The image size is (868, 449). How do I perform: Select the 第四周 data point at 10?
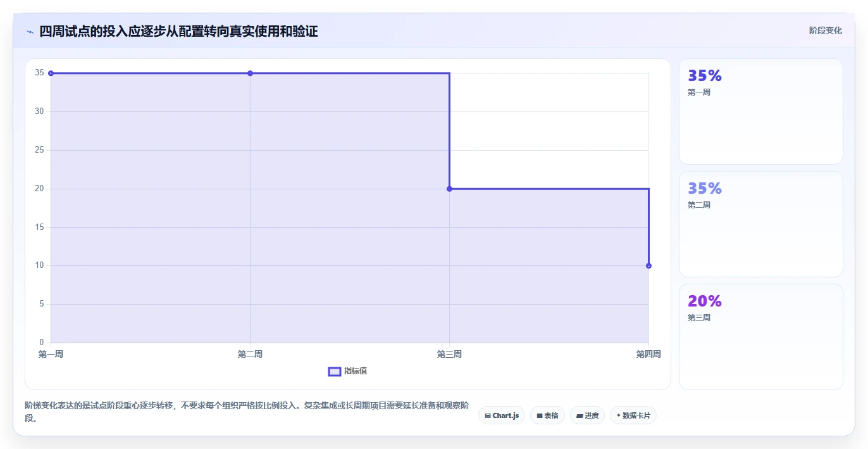[648, 266]
